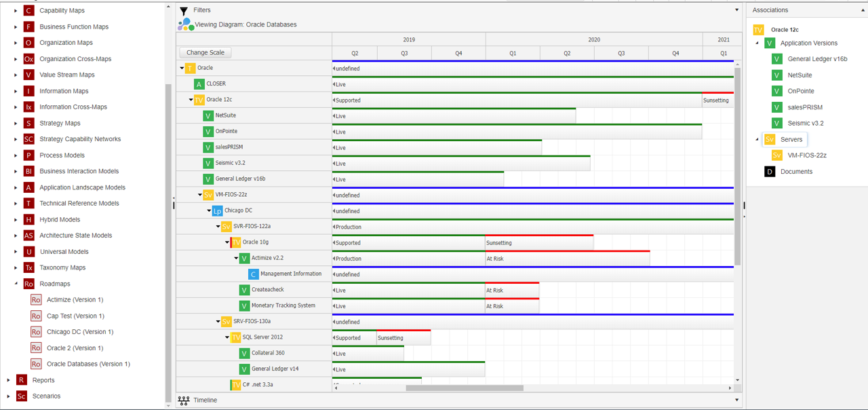Open the Cap Test (Version 1) roadmap

[x=75, y=316]
